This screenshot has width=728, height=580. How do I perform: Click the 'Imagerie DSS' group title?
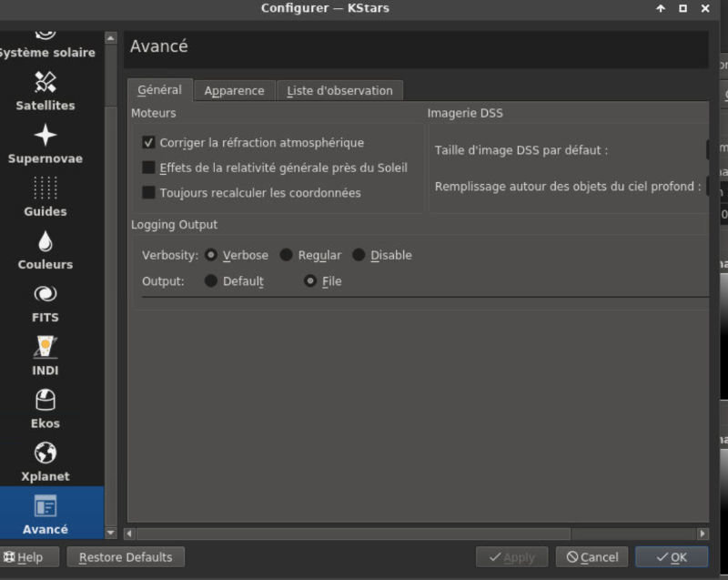(465, 113)
